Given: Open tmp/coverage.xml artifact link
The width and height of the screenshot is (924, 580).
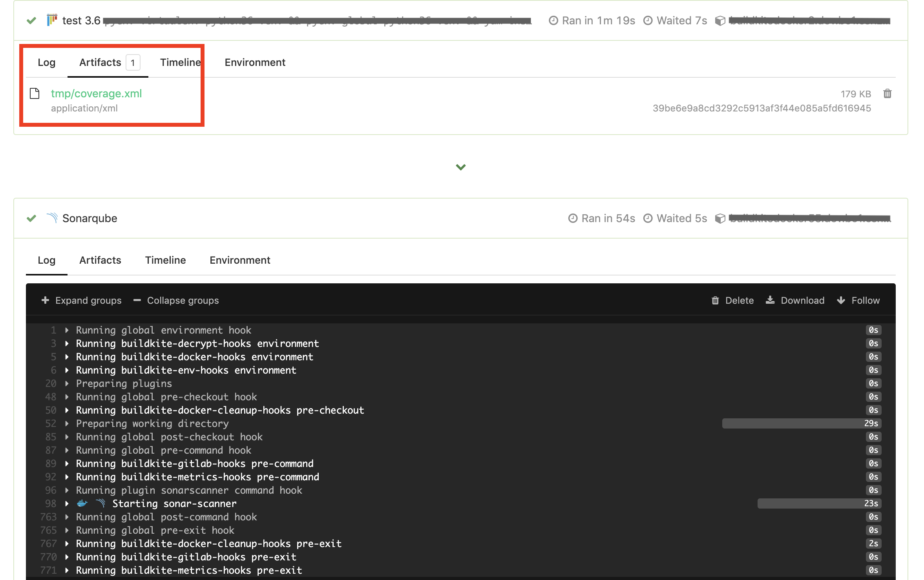Looking at the screenshot, I should click(96, 93).
